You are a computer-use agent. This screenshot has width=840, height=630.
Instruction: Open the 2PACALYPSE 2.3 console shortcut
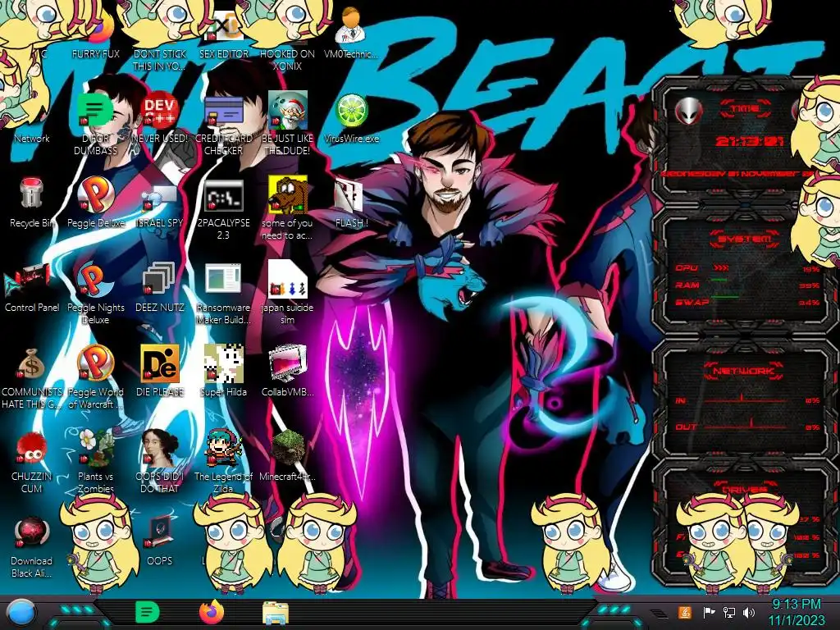pyautogui.click(x=223, y=209)
